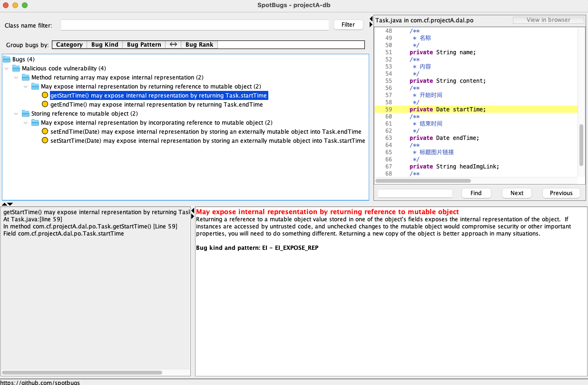
Task: Focus the Class name filter field
Action: coord(195,25)
